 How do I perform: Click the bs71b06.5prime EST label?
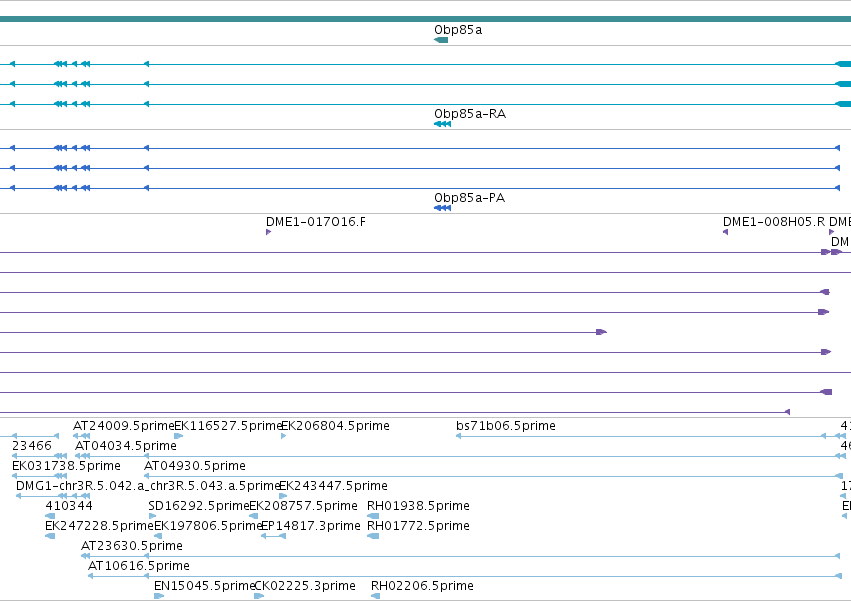[505, 426]
